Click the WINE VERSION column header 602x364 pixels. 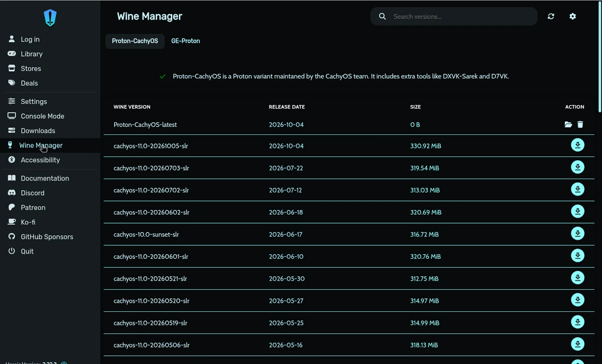[132, 107]
